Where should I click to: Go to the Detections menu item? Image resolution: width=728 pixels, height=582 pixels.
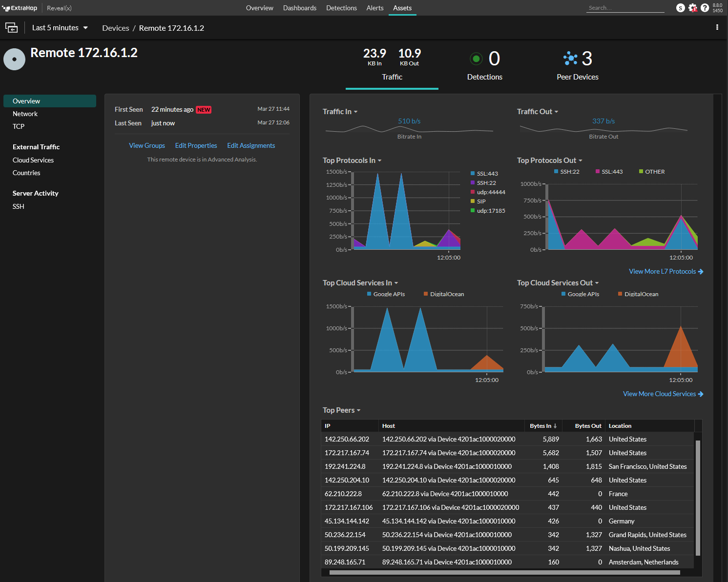[341, 8]
